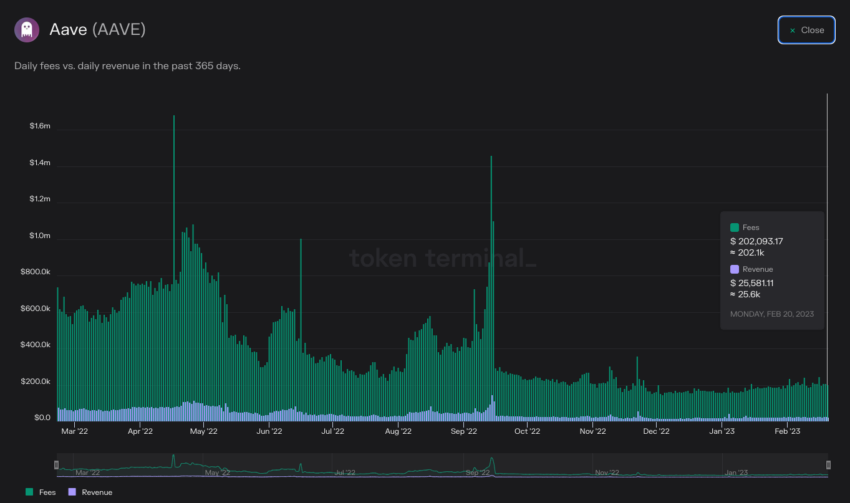The image size is (850, 503).
Task: Click the "Aug '22" x-axis label
Action: (398, 431)
